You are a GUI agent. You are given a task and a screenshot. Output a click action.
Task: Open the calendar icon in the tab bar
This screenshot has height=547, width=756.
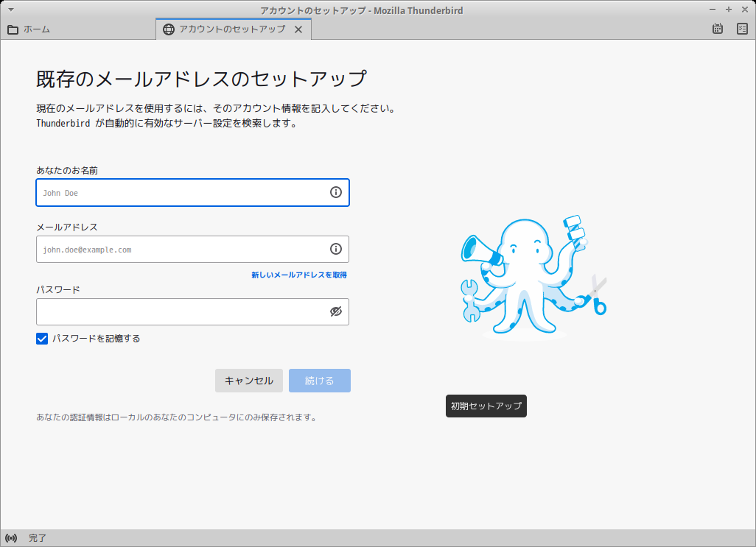718,29
